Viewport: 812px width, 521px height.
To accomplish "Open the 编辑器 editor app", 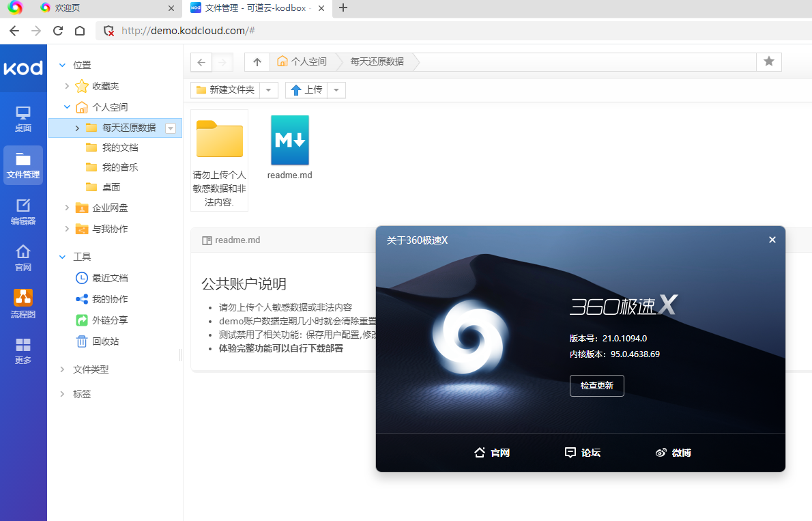I will (23, 212).
